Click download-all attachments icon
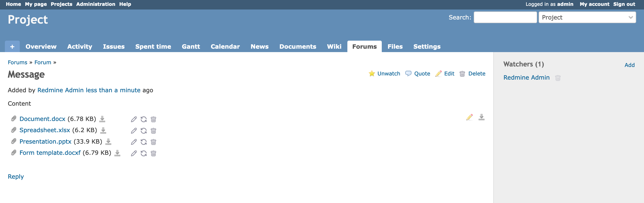 tap(482, 117)
